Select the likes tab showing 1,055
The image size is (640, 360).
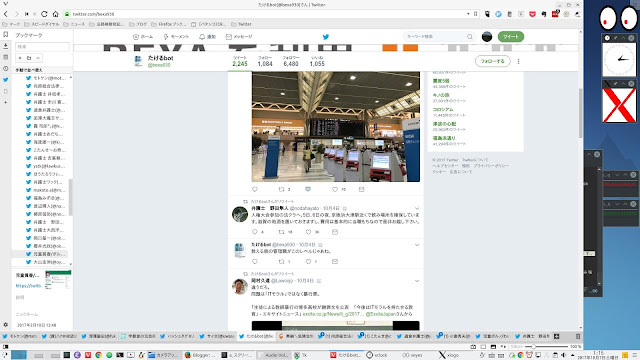[x=317, y=61]
